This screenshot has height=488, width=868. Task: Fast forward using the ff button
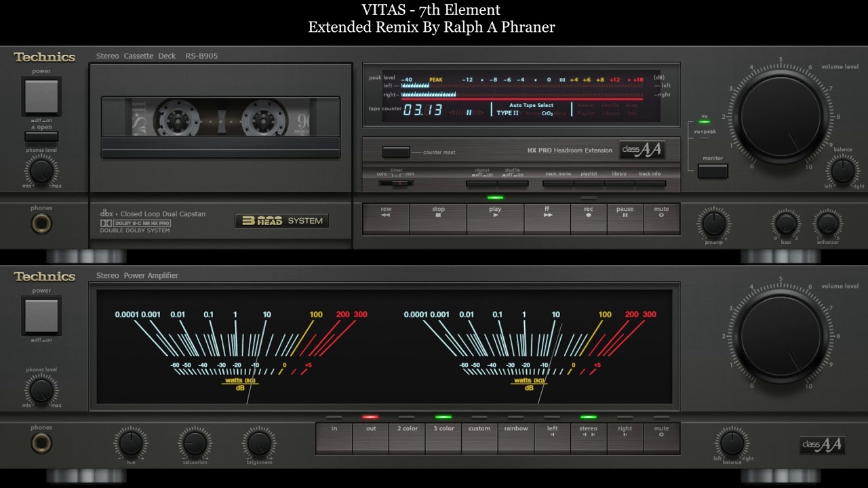547,218
